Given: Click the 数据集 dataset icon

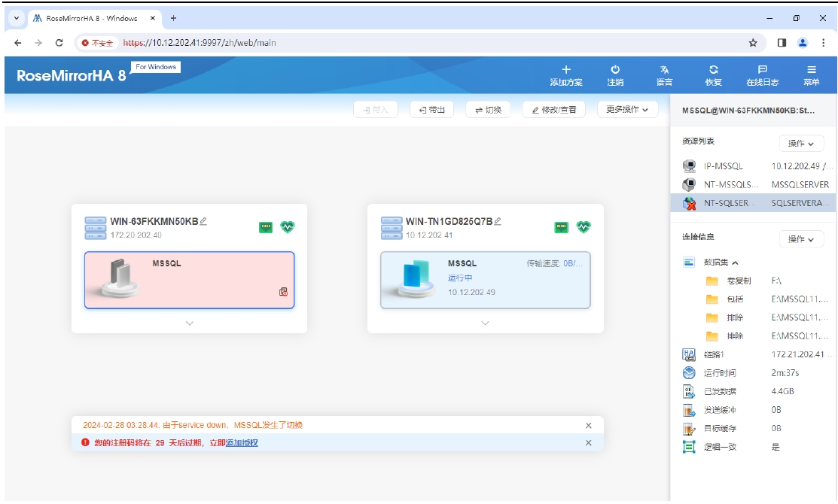Looking at the screenshot, I should coord(689,262).
